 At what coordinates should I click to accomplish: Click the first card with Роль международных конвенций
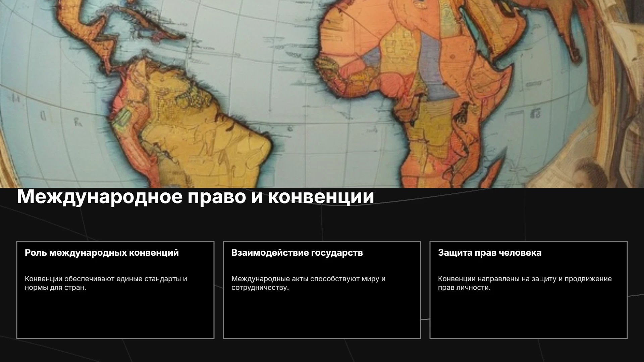115,290
